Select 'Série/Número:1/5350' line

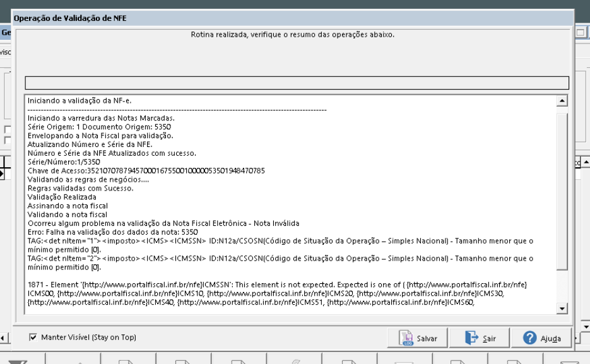click(64, 162)
